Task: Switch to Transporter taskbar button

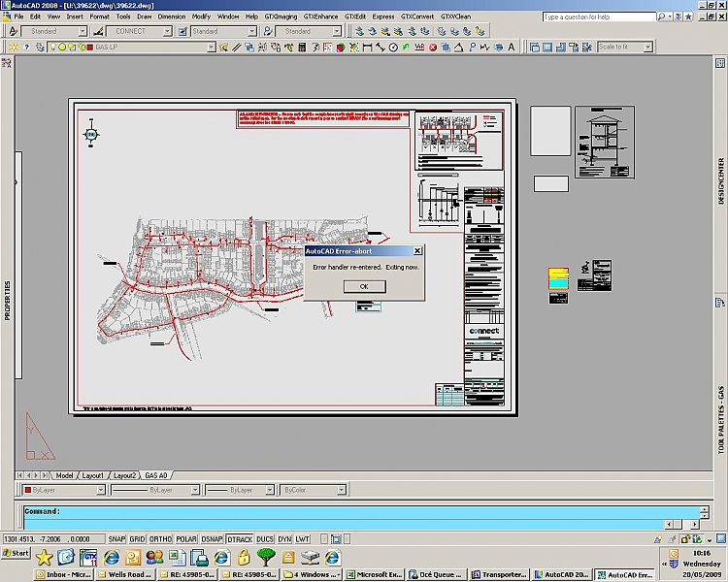Action: pyautogui.click(x=499, y=574)
